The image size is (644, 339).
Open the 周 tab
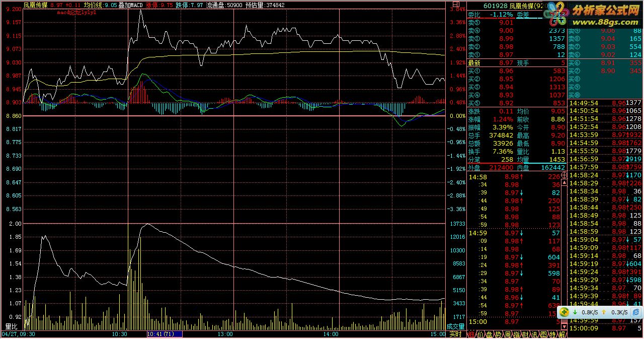(x=507, y=334)
